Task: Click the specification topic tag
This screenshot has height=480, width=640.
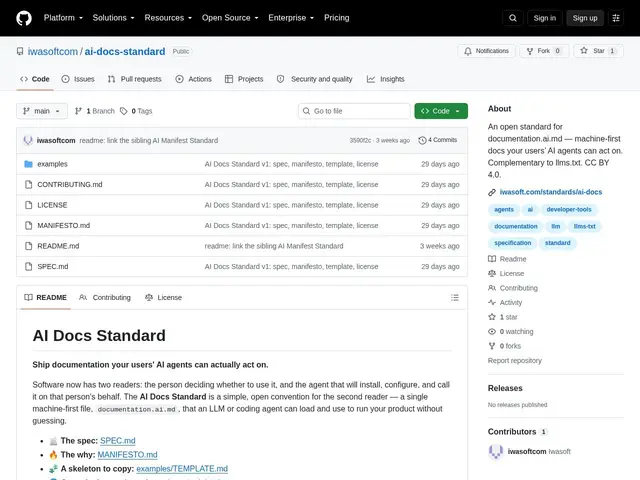Action: tap(513, 243)
